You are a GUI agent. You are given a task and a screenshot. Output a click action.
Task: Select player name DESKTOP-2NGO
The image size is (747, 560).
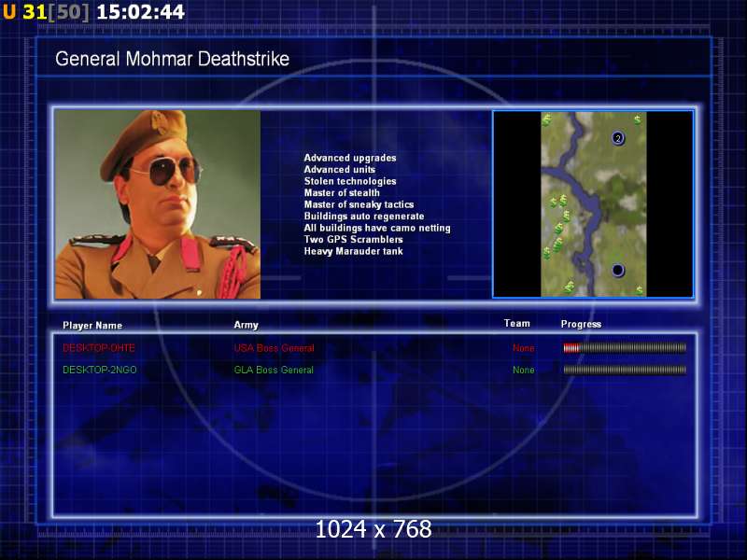(100, 370)
